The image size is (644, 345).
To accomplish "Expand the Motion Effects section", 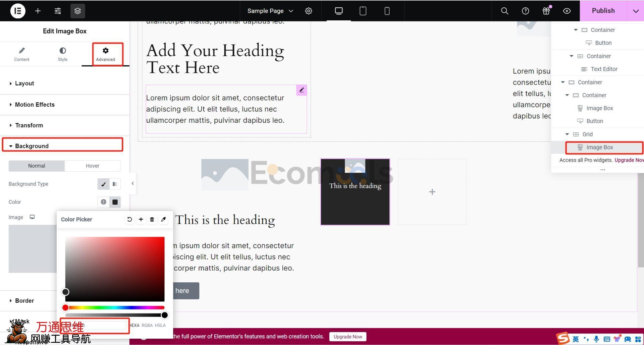I will [x=35, y=105].
